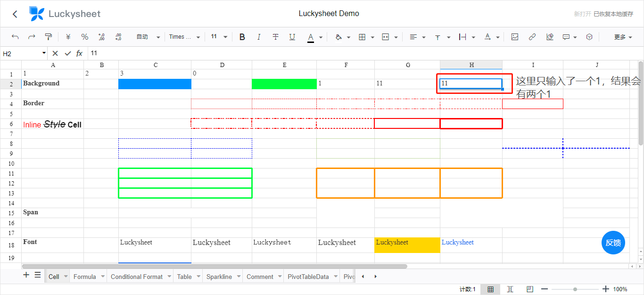Insert a chart

coord(550,37)
